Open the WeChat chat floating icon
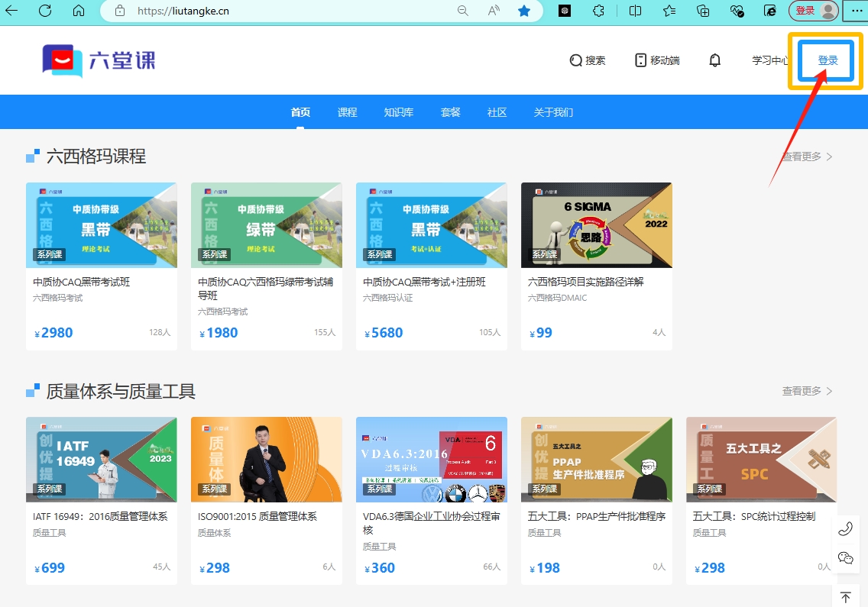Screen dimensions: 868x607 click(845, 558)
